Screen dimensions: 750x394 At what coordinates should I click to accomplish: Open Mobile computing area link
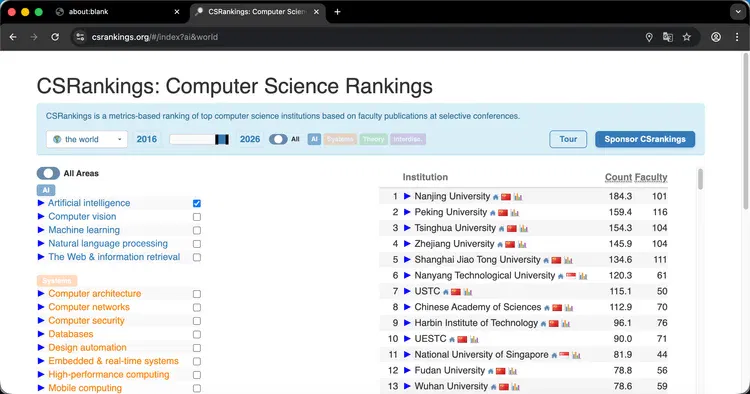click(85, 388)
